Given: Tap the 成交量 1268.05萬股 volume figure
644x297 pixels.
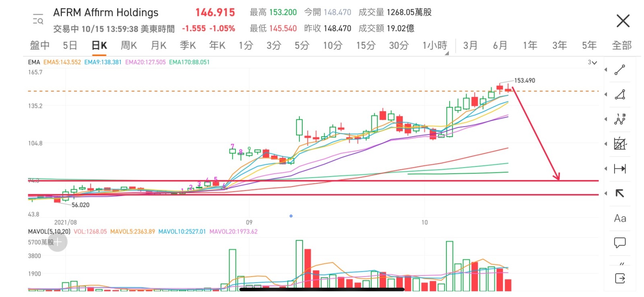Looking at the screenshot, I should click(x=395, y=12).
